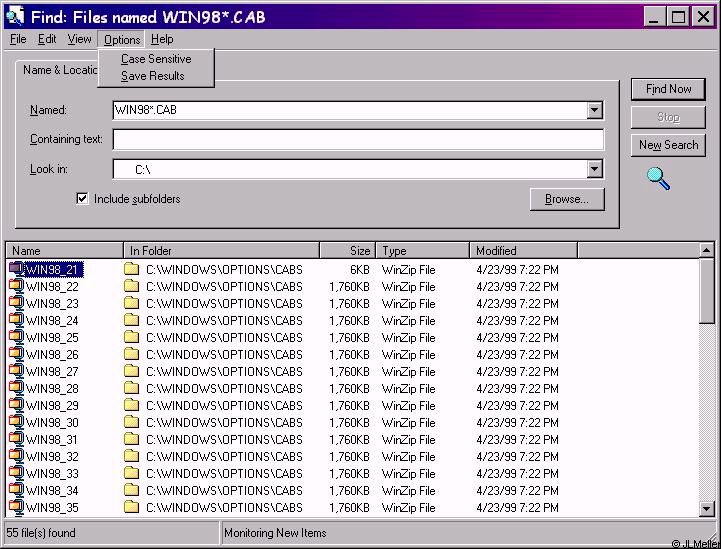Screen dimensions: 721x549
Task: Expand the Named dropdown arrow
Action: click(x=594, y=110)
